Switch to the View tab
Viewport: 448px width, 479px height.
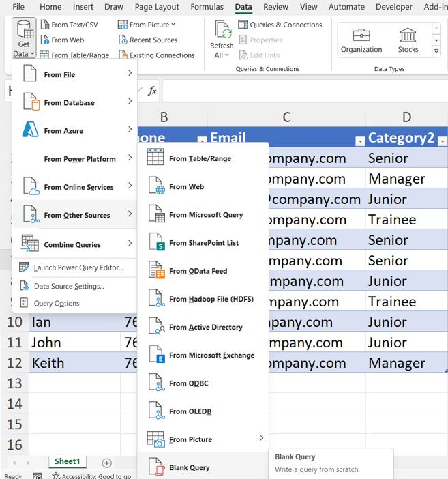308,6
